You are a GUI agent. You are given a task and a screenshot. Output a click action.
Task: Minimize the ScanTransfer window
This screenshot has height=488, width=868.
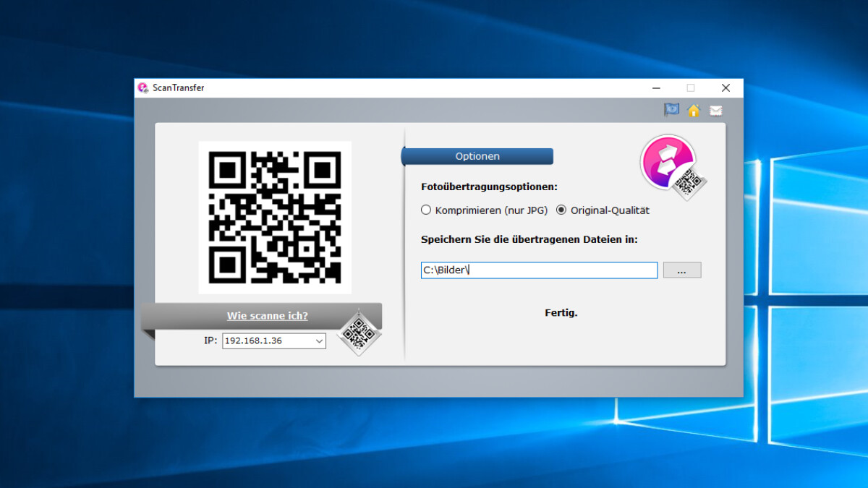coord(656,87)
